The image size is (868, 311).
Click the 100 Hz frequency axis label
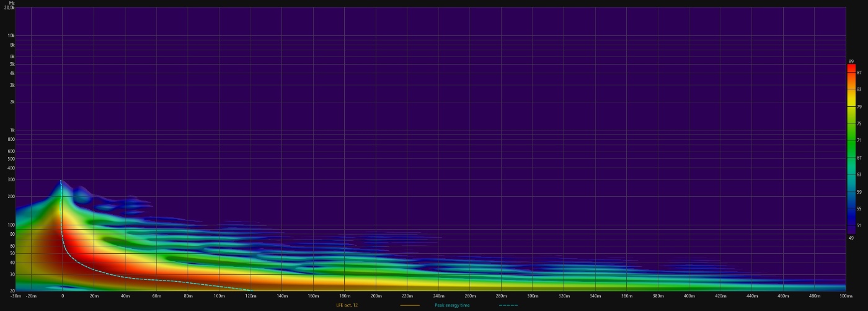(11, 225)
